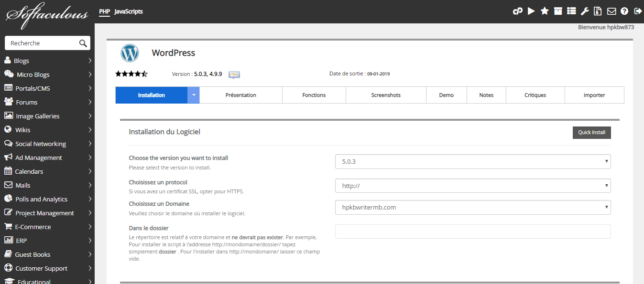Click the E-Commerce cart icon
The width and height of the screenshot is (644, 284).
tap(8, 226)
